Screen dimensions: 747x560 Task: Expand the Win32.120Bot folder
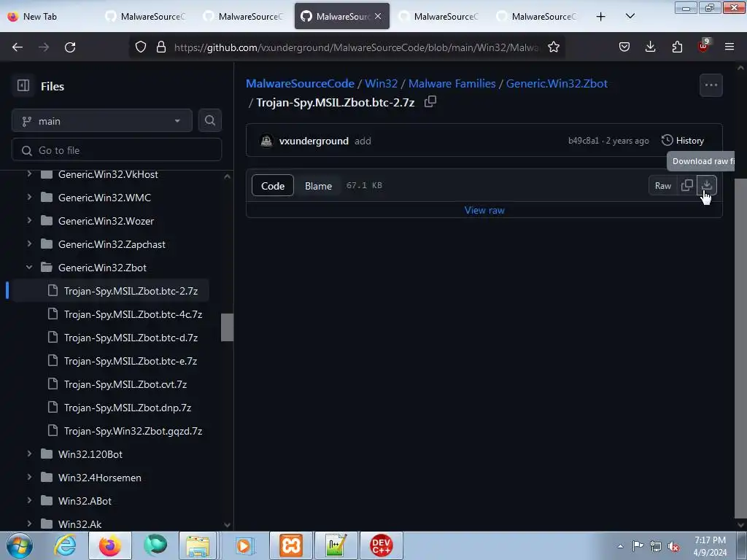(29, 454)
